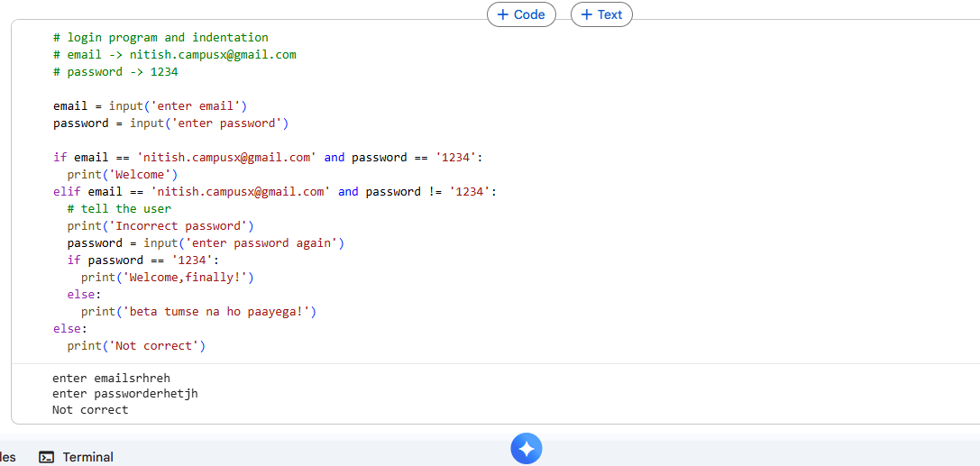
Task: Click print('beta tumse na ho paayega!') line
Action: 198,311
